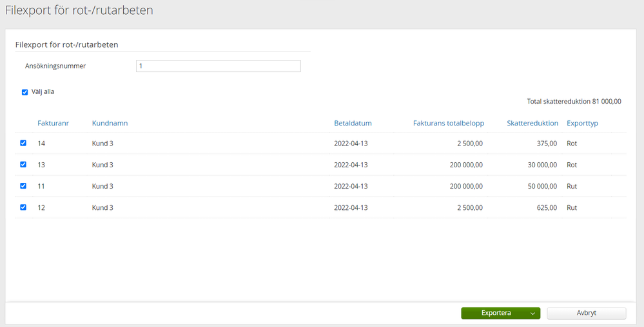Click the green Exportera button

coord(495,313)
